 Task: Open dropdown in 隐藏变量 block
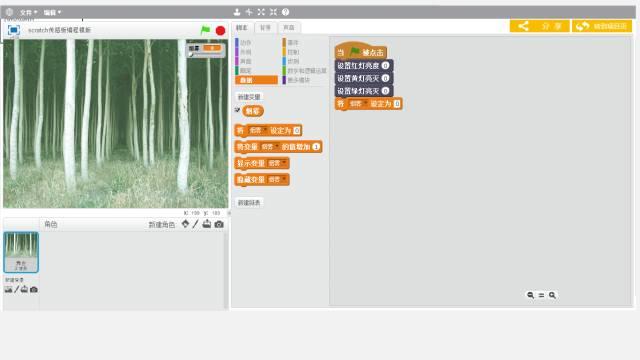(x=277, y=180)
